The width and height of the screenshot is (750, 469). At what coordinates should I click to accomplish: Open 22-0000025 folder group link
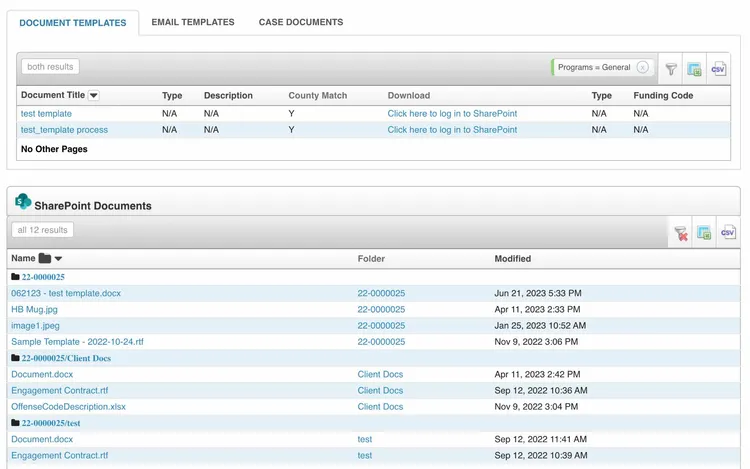pyautogui.click(x=43, y=277)
